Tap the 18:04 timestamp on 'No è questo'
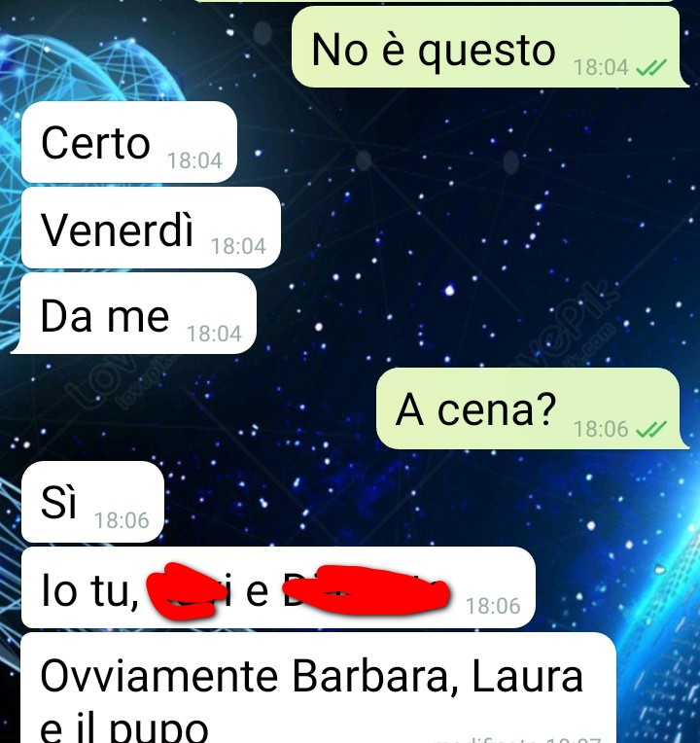 point(601,67)
